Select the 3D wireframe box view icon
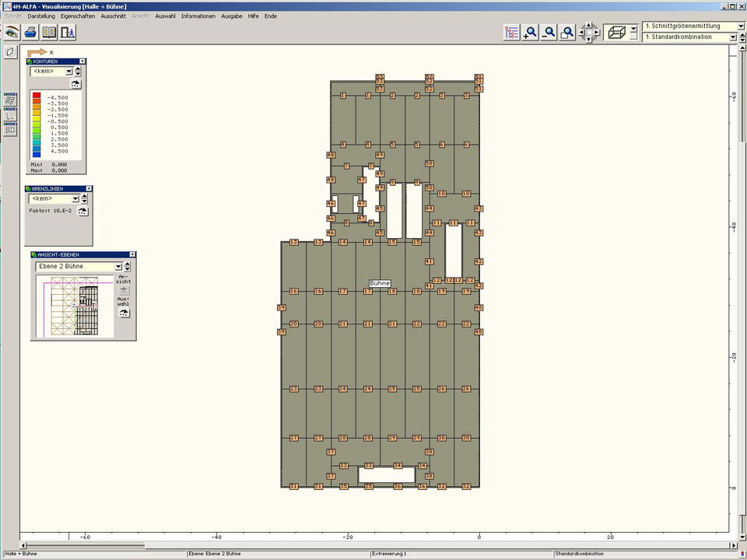747x560 pixels. pyautogui.click(x=616, y=32)
